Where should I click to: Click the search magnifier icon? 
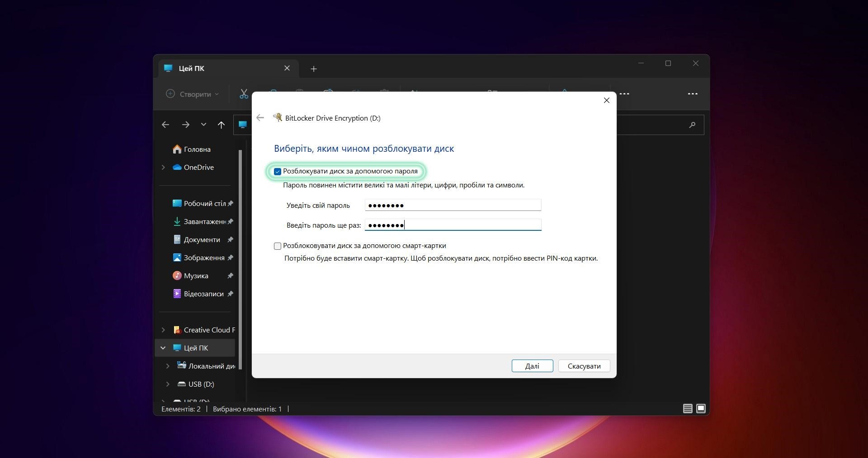(x=692, y=125)
